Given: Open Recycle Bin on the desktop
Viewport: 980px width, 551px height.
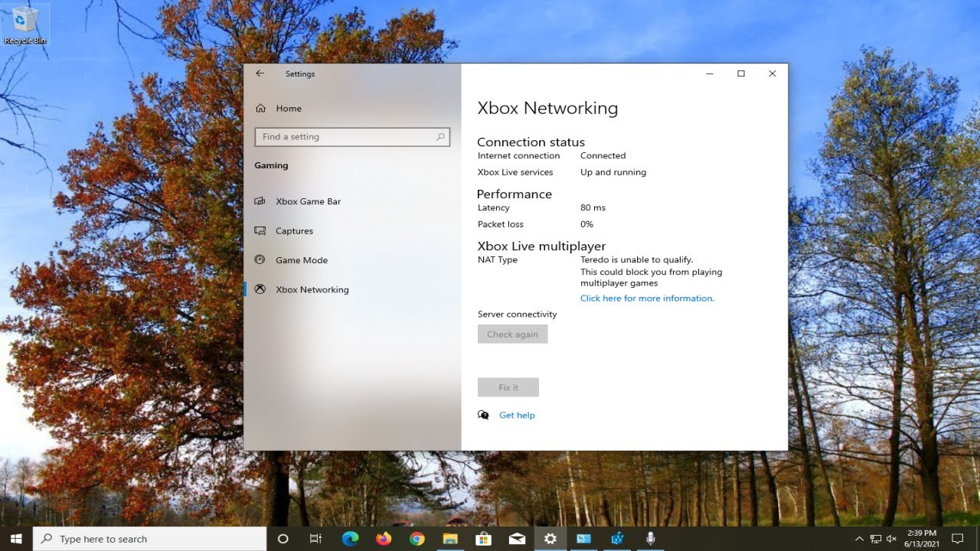Looking at the screenshot, I should [25, 23].
